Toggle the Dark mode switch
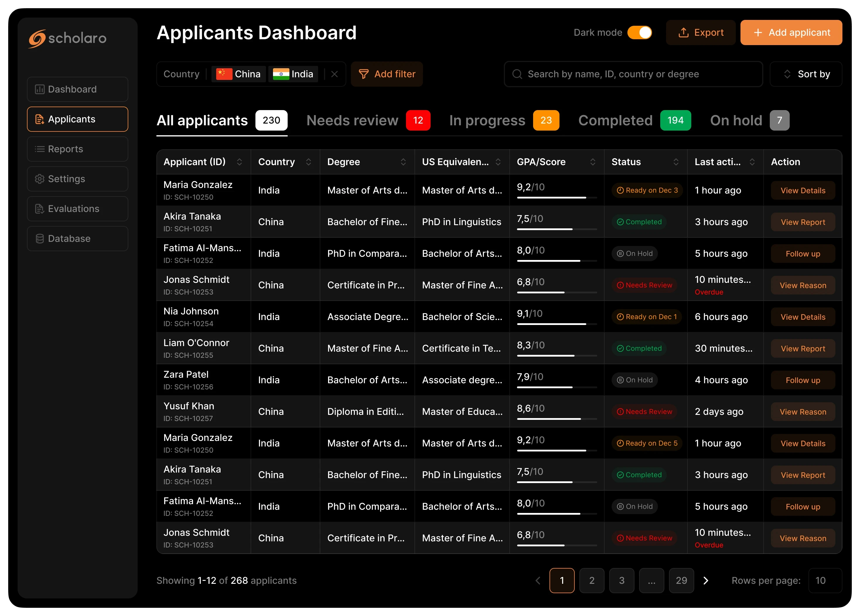Screen dimensions: 860x616 pos(639,32)
